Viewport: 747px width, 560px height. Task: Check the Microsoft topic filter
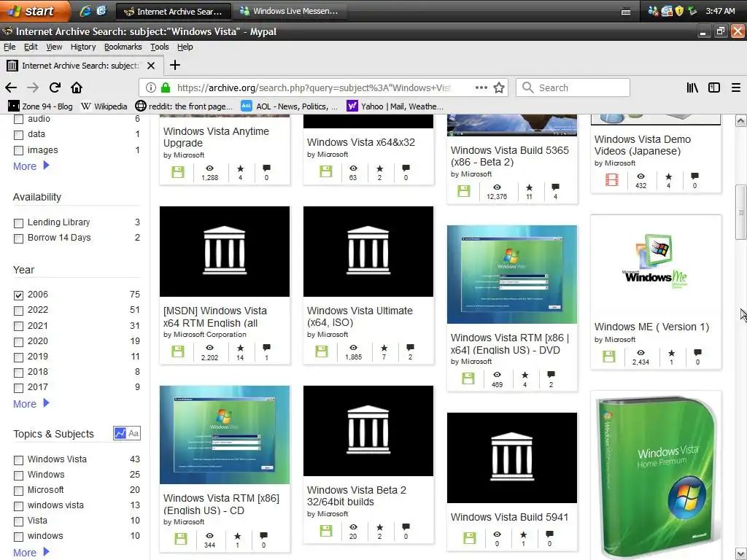[18, 491]
